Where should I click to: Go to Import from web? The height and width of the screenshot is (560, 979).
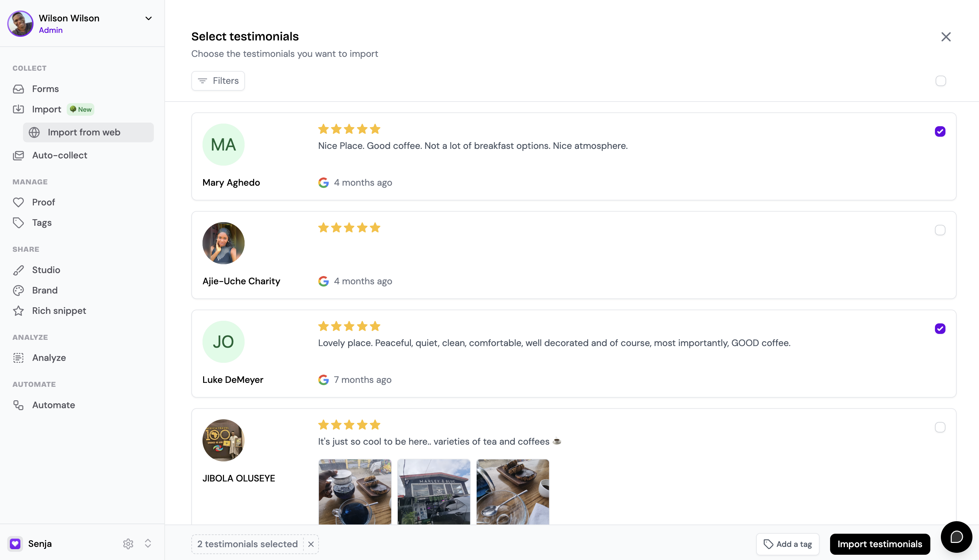coord(88,132)
